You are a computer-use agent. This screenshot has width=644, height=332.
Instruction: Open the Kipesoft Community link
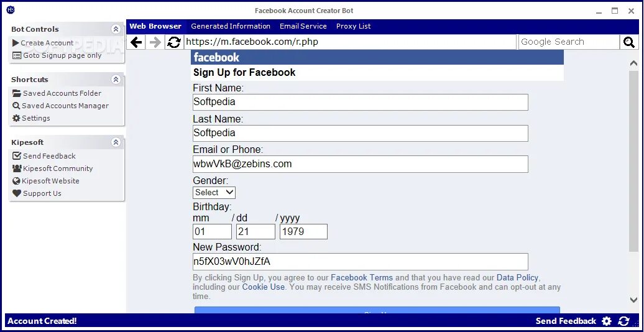point(58,168)
